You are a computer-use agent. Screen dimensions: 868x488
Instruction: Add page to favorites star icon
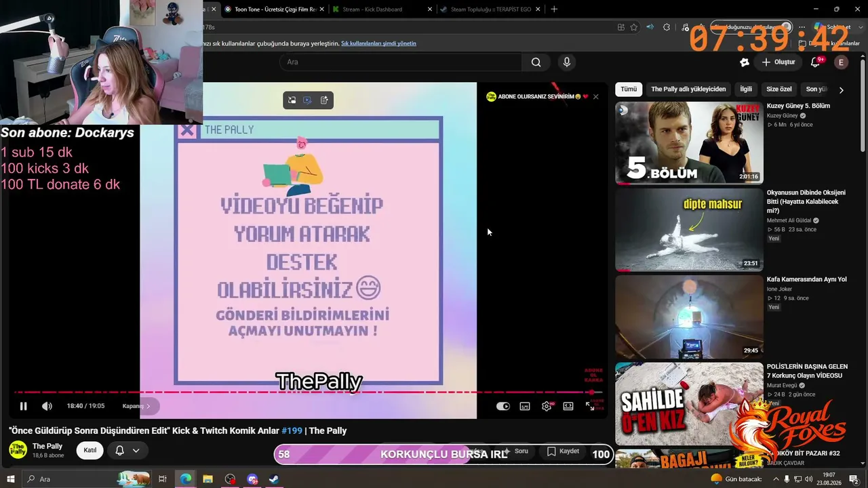click(x=634, y=27)
